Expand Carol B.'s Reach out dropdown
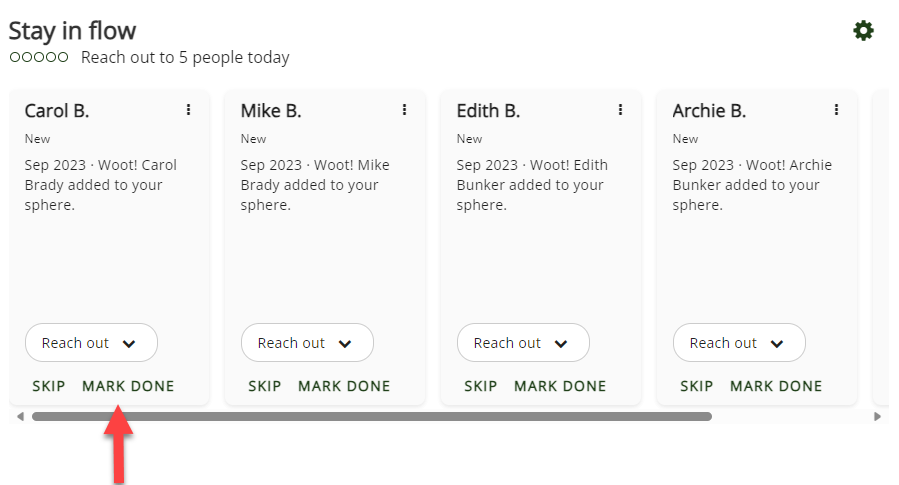Screen dimensions: 899x485 coord(91,343)
